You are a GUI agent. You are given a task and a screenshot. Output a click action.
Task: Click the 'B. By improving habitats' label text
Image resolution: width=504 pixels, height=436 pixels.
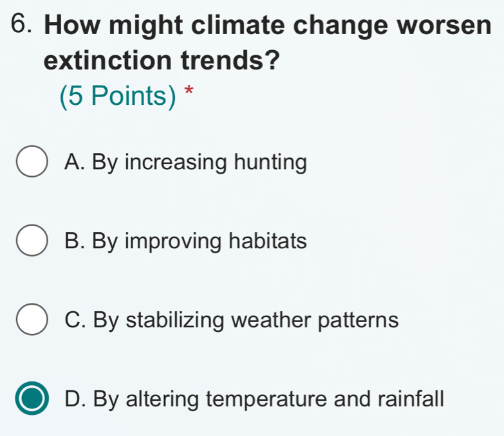(x=185, y=242)
